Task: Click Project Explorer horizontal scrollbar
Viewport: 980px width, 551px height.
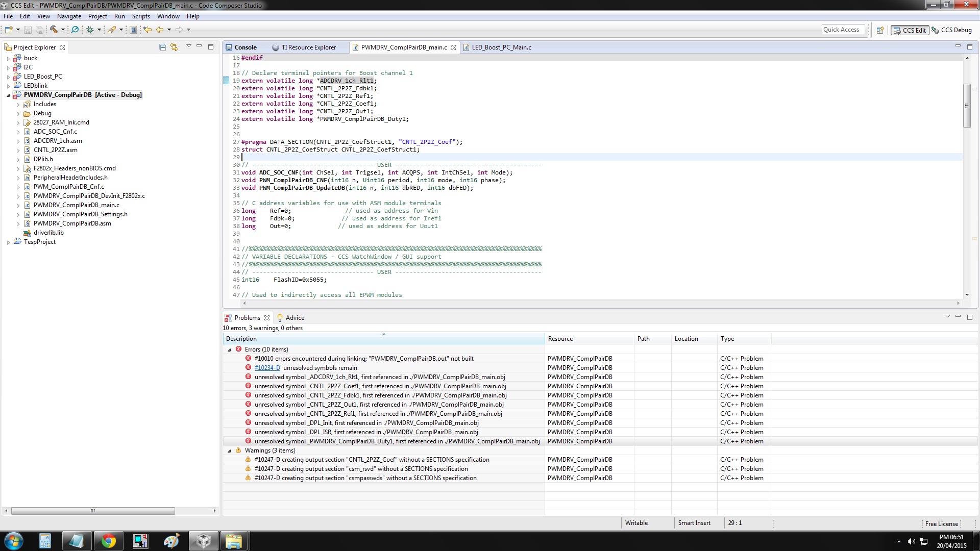Action: [93, 511]
